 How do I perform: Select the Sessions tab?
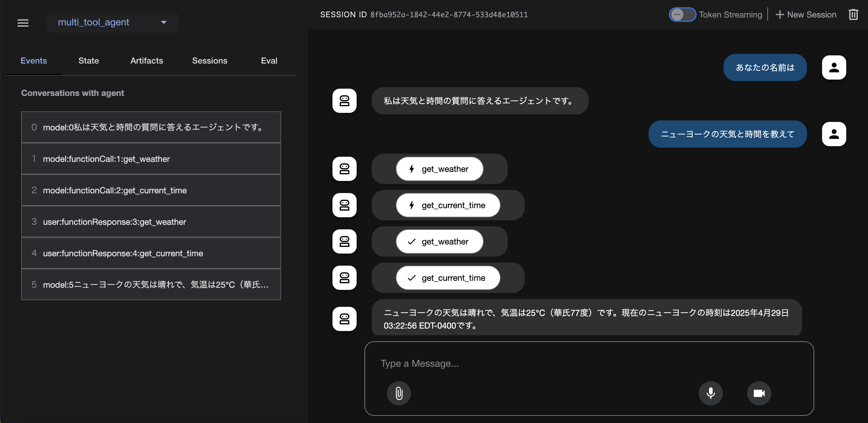[209, 61]
